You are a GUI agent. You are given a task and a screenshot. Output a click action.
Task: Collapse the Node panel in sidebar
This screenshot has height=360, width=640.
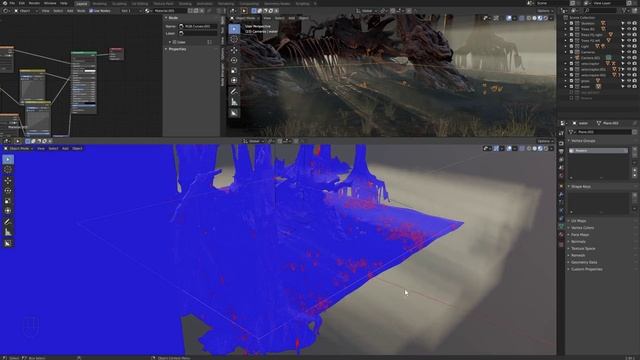coord(173,18)
